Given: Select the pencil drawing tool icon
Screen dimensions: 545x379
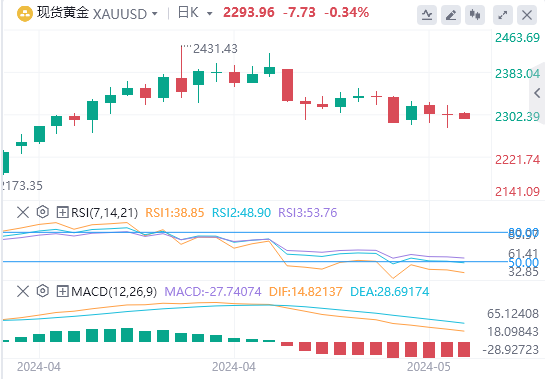Looking at the screenshot, I should pos(451,15).
